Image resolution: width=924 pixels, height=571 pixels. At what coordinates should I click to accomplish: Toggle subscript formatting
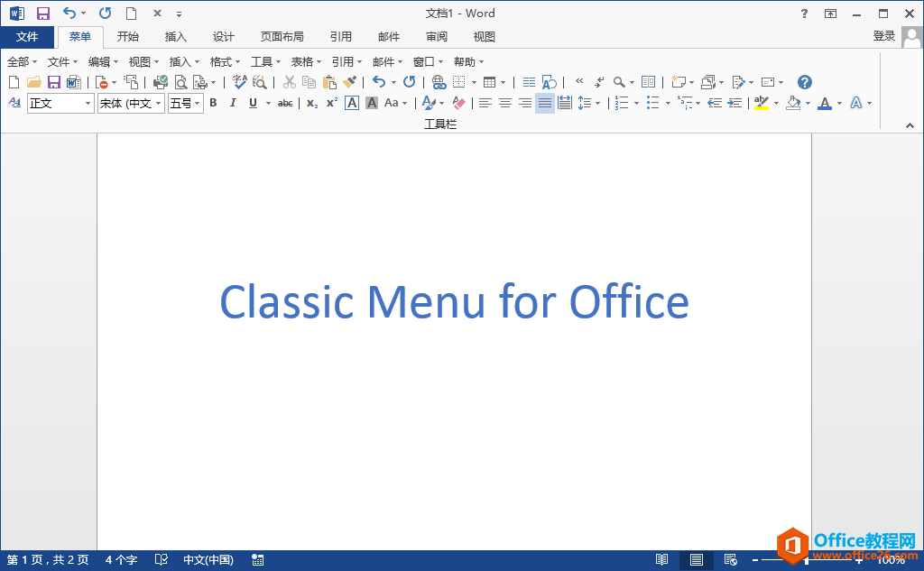[x=312, y=103]
